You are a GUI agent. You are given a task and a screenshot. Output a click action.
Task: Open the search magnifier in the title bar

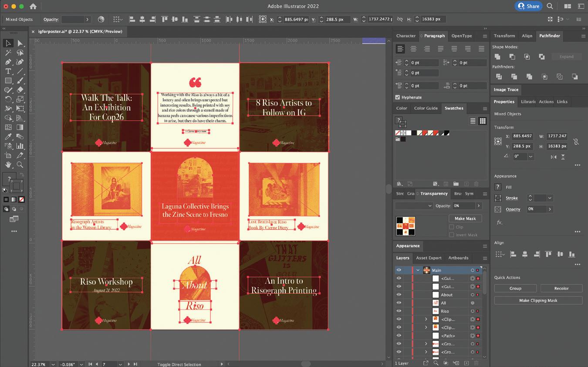[550, 6]
